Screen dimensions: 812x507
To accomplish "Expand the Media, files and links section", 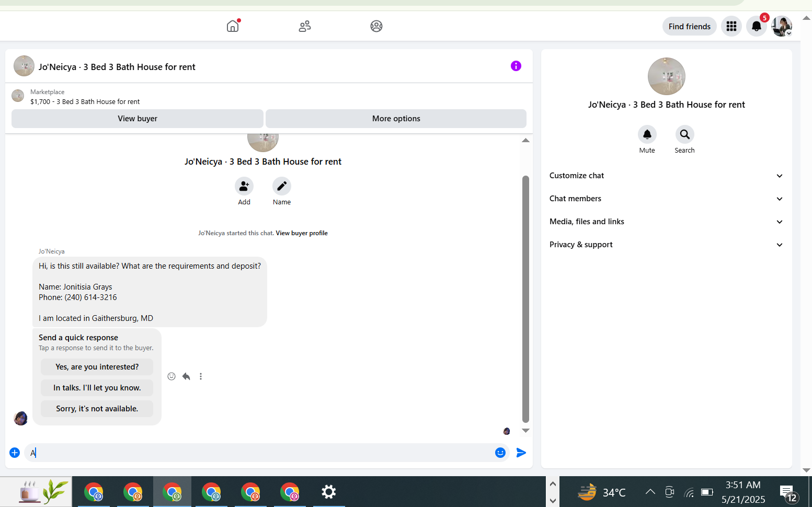I will tap(667, 222).
